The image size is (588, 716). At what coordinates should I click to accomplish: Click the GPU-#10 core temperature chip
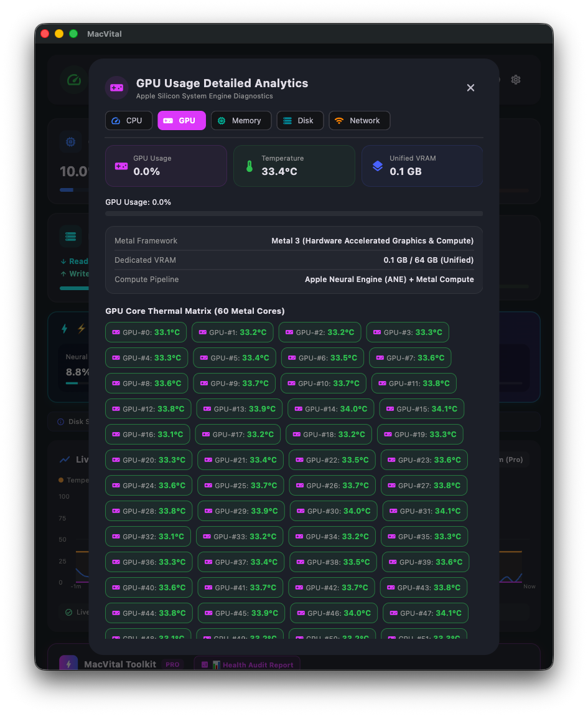323,383
